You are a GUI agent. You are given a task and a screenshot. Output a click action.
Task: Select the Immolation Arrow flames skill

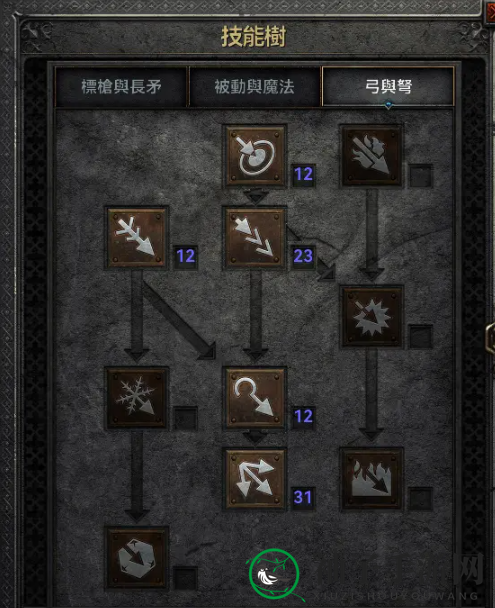371,479
